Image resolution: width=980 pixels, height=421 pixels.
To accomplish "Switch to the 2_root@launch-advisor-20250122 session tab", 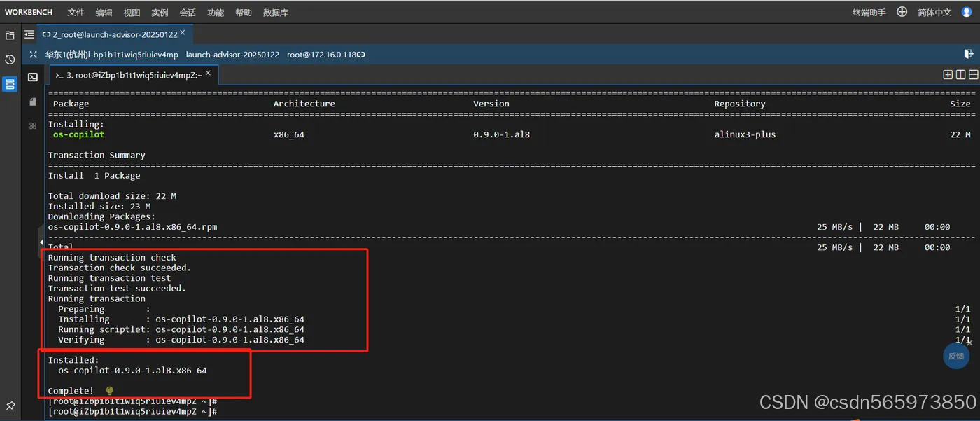I will click(x=114, y=34).
